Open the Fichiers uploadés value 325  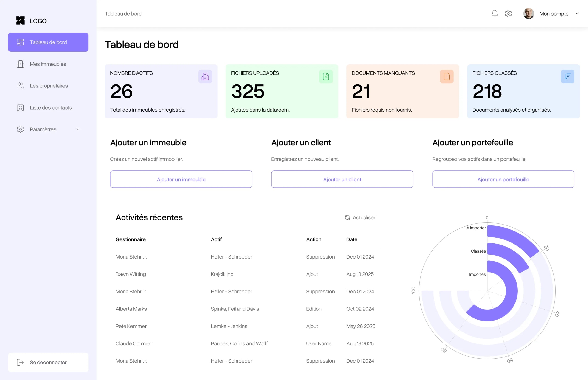point(248,91)
